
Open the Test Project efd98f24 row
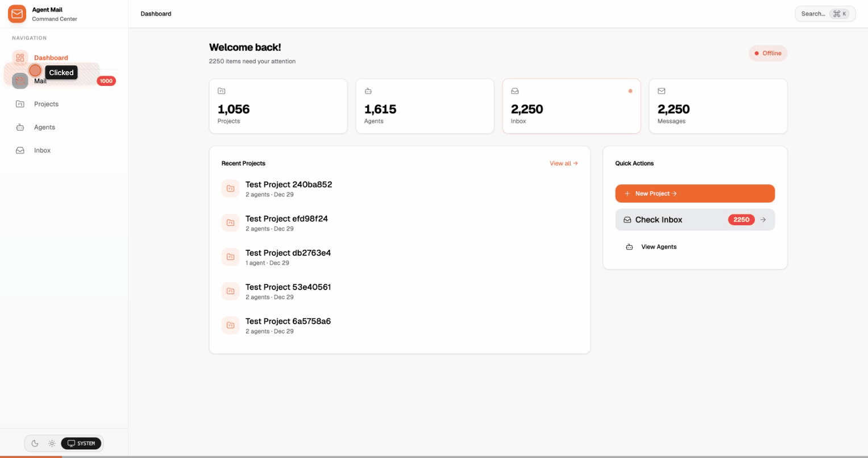click(400, 223)
